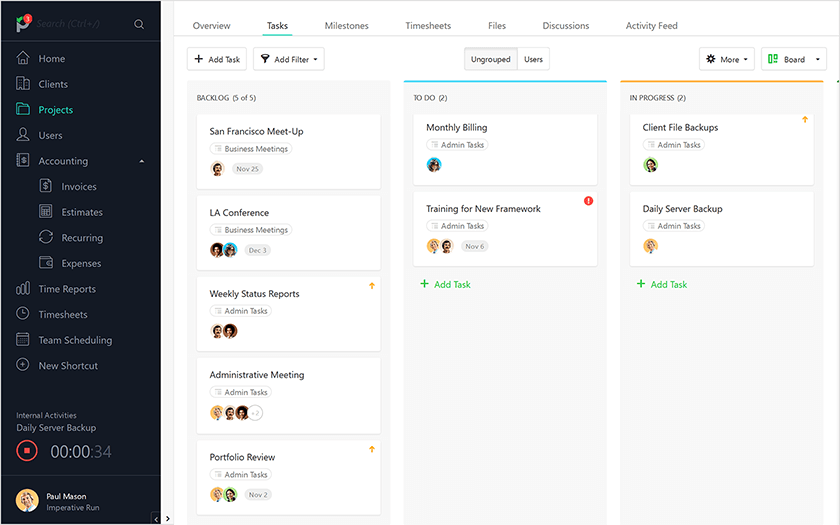Click the Nov 25 due date tag

(x=248, y=169)
